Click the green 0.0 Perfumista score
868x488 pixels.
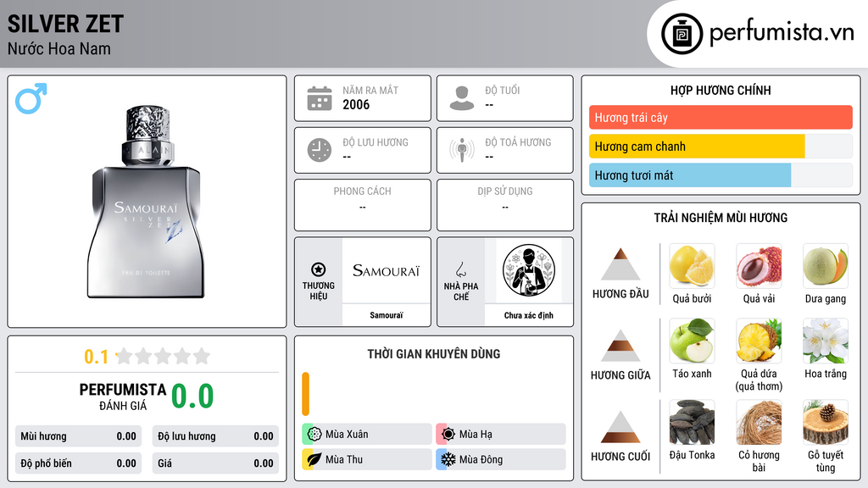click(192, 396)
